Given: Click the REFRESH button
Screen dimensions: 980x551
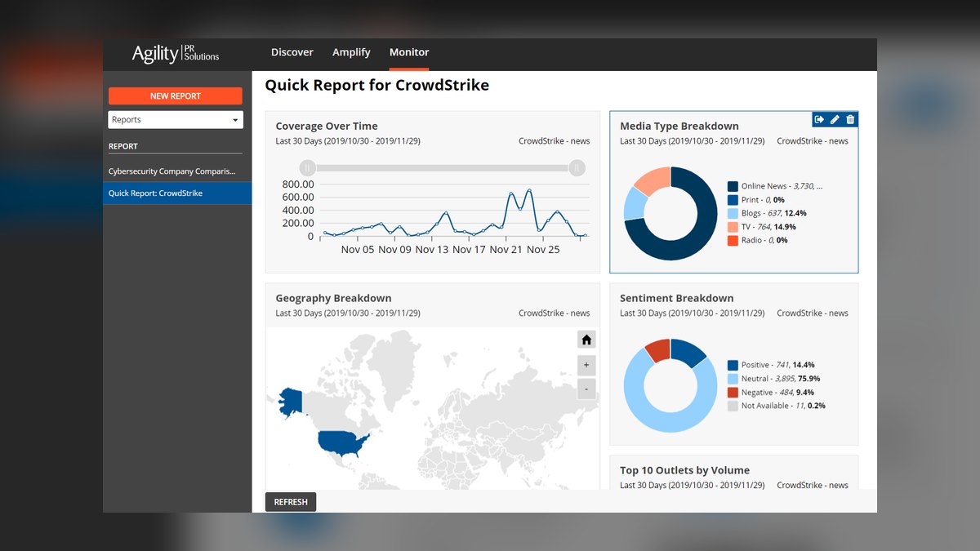Looking at the screenshot, I should click(291, 502).
